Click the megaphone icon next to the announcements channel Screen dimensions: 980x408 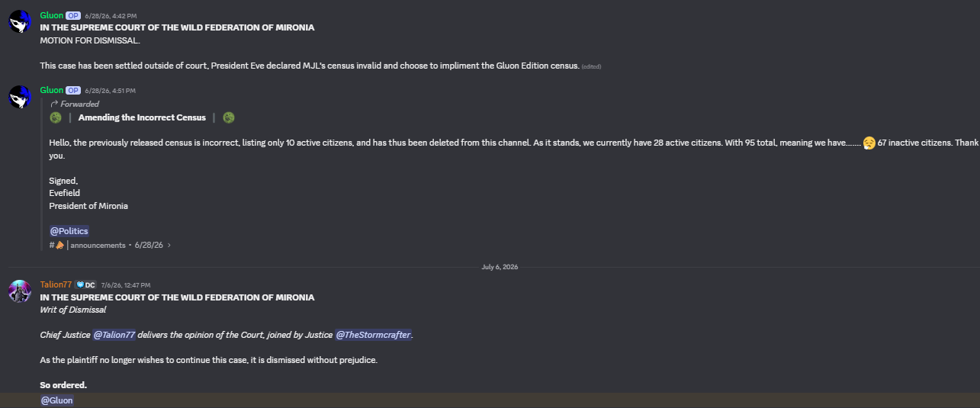60,245
